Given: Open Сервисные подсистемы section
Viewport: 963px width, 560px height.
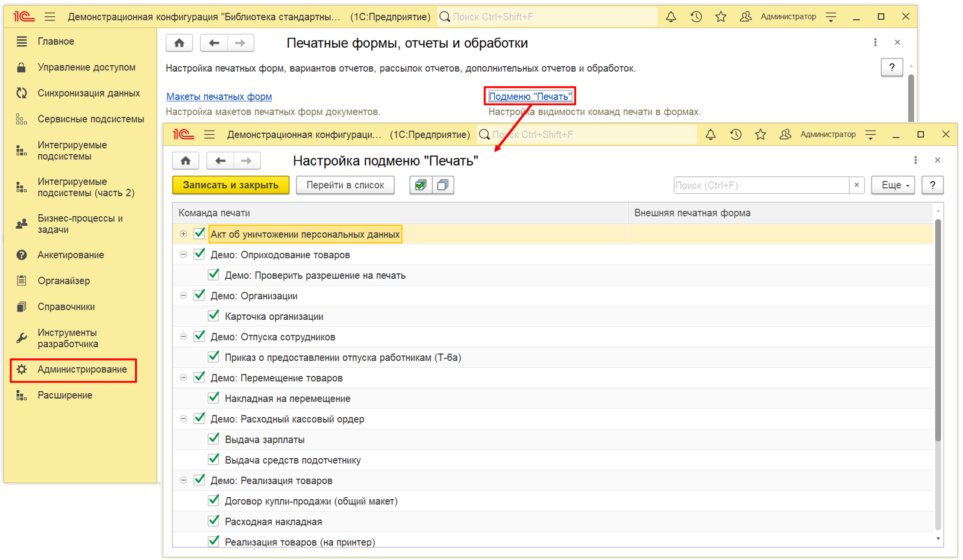Looking at the screenshot, I should (x=90, y=119).
